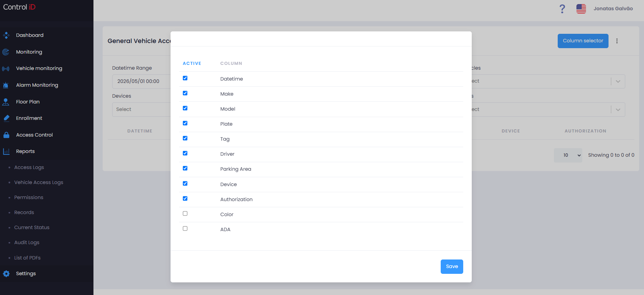Uncheck the Tag column checkbox
The image size is (644, 295).
pos(185,138)
